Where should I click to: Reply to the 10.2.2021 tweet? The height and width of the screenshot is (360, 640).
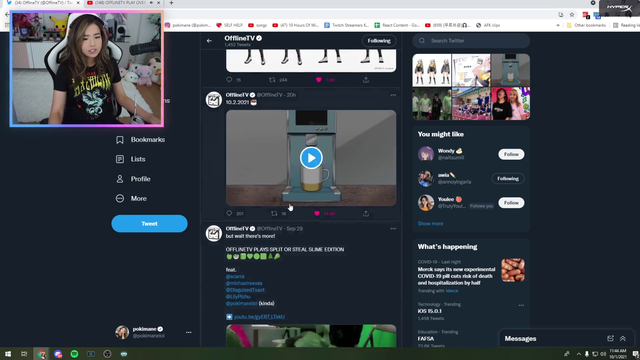click(229, 213)
